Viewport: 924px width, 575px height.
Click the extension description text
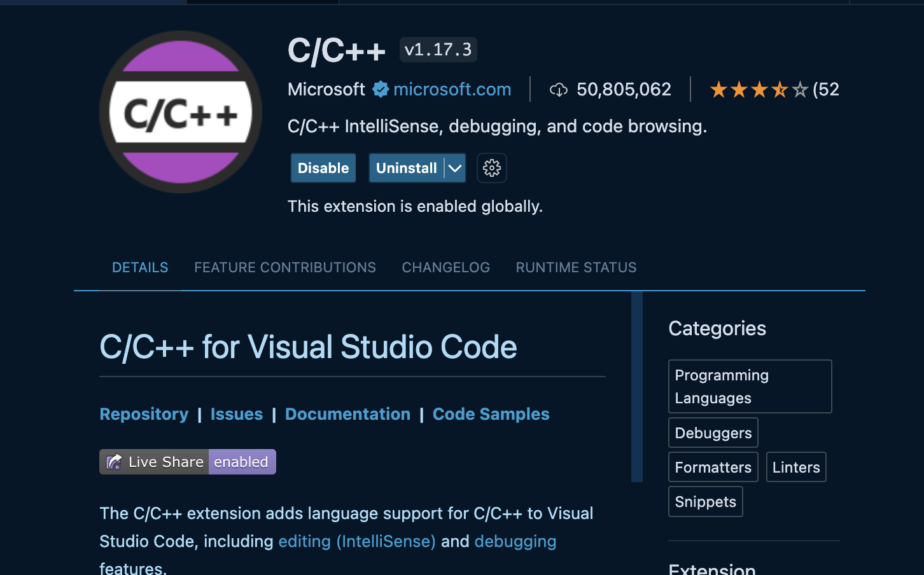click(497, 126)
